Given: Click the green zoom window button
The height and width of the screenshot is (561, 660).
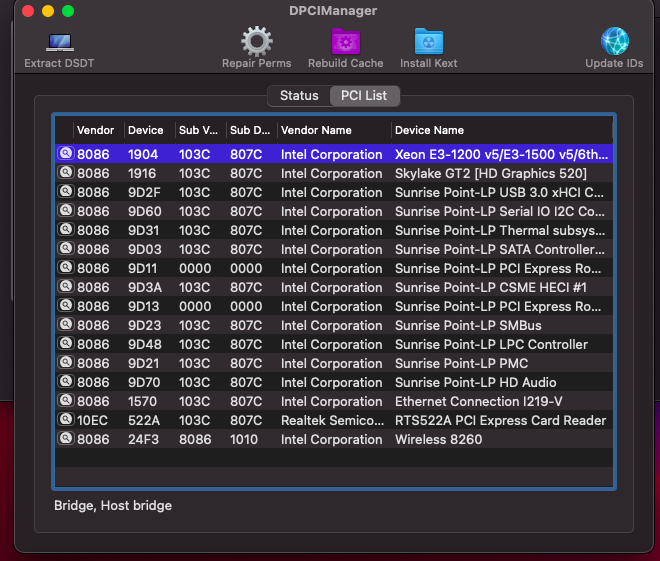Looking at the screenshot, I should click(x=68, y=11).
